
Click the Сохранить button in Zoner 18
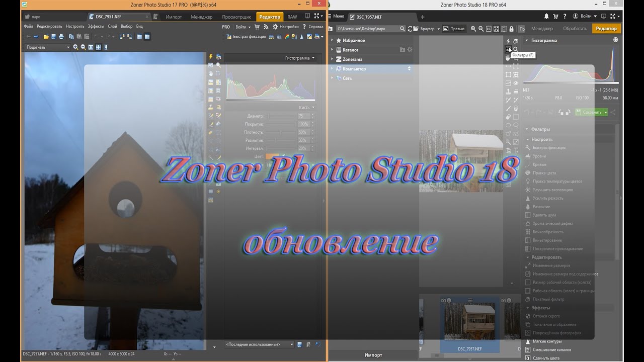pos(588,112)
